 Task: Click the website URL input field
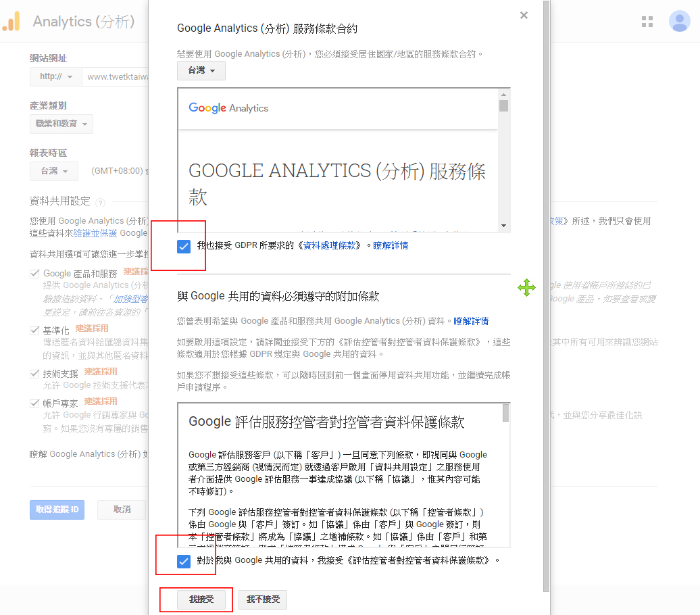tap(115, 77)
